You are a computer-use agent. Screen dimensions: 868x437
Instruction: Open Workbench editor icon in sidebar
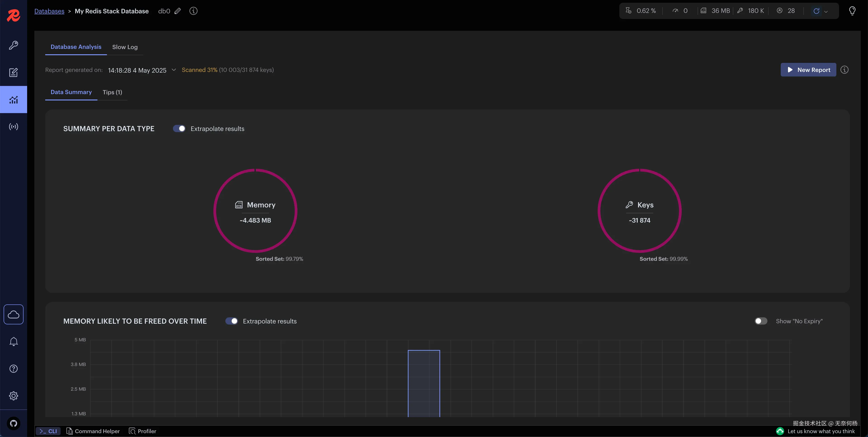(x=14, y=73)
